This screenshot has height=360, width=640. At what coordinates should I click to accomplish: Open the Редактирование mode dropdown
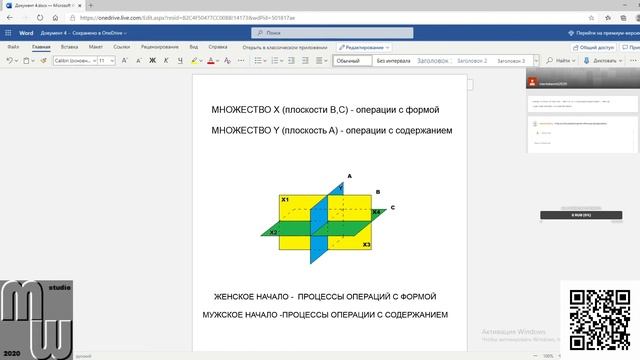364,47
